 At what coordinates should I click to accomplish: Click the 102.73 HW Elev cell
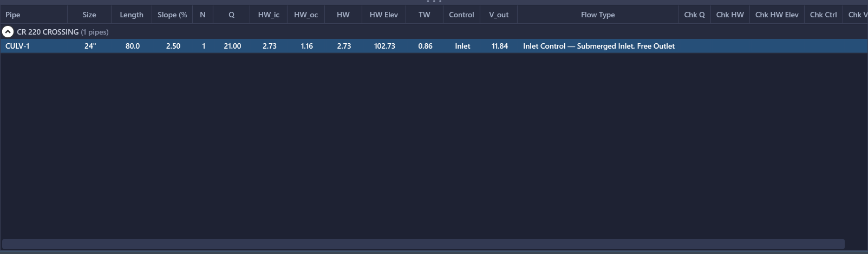coord(384,46)
